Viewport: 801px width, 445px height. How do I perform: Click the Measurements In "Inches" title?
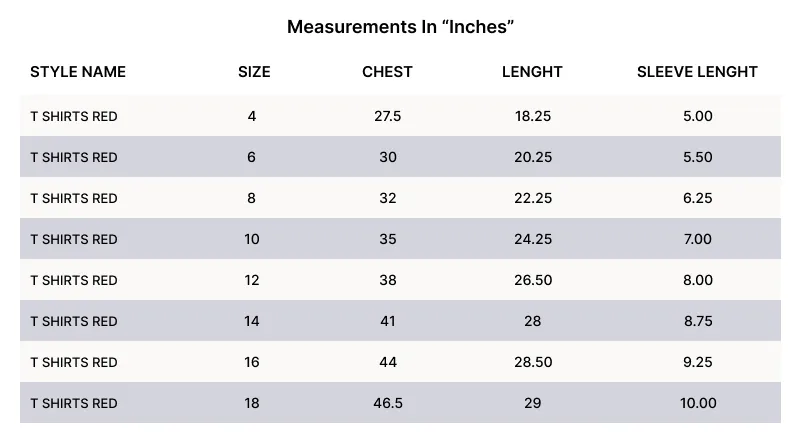tap(400, 27)
